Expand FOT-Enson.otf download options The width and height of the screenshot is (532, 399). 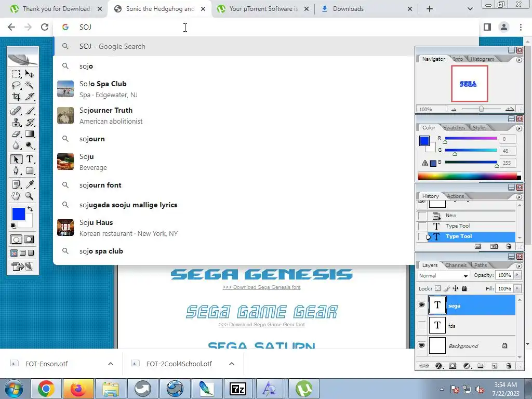[111, 364]
